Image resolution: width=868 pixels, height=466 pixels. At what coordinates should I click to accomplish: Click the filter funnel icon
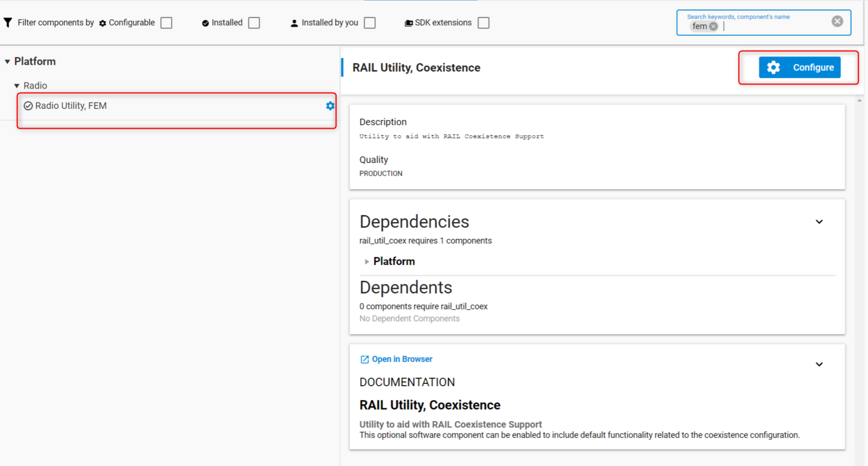pos(8,23)
